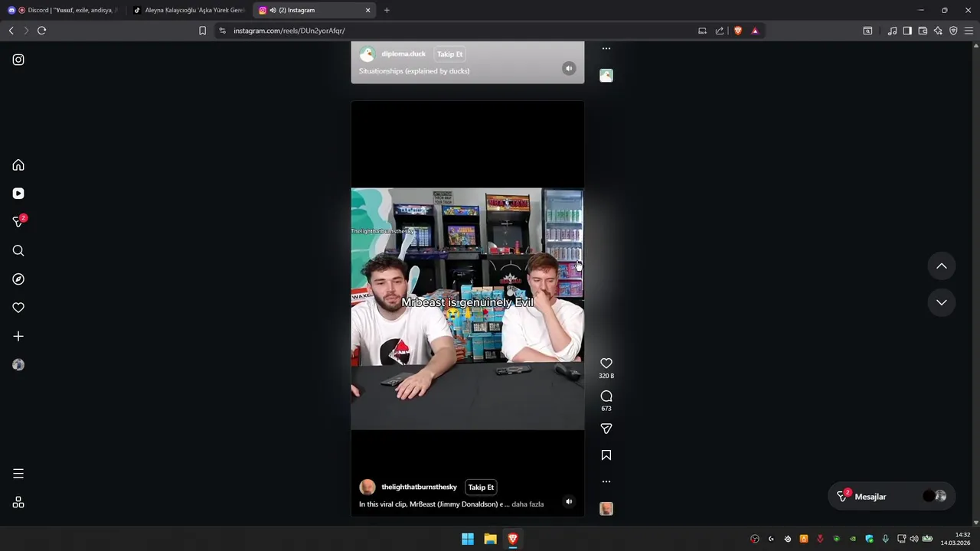This screenshot has height=551, width=980.
Task: Close the Instagram browser tab
Action: click(368, 10)
